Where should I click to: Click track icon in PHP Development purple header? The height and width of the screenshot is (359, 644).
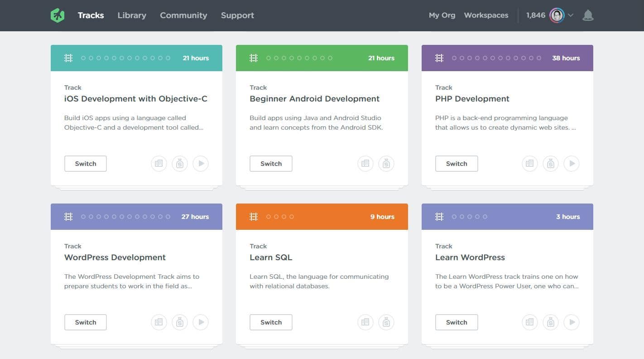tap(439, 58)
